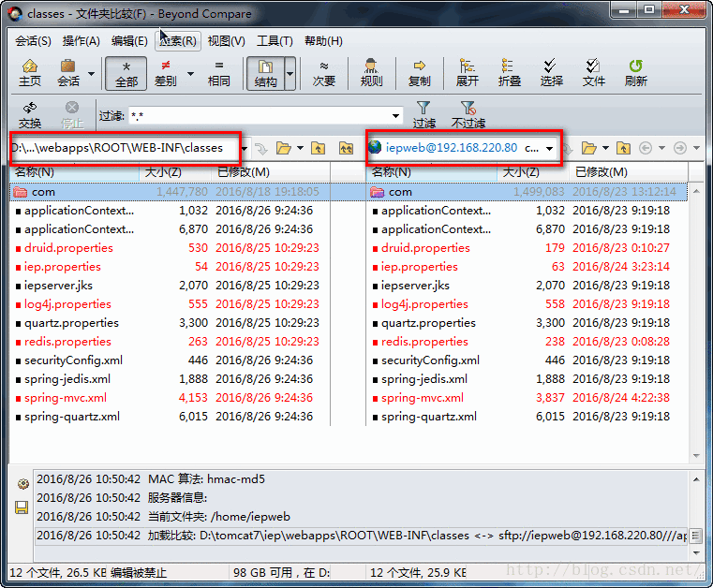The image size is (713, 588).
Task: Expand left browse folder dropdown arrow
Action: (x=300, y=148)
